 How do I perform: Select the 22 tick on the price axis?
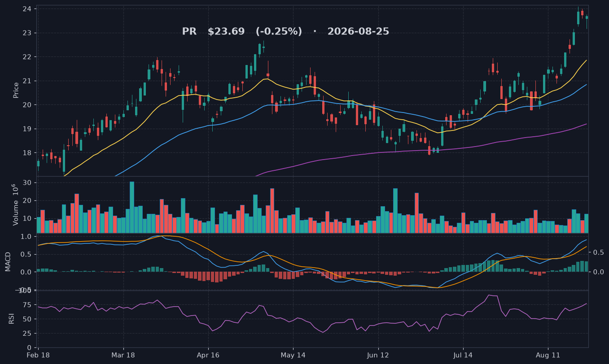(x=27, y=57)
